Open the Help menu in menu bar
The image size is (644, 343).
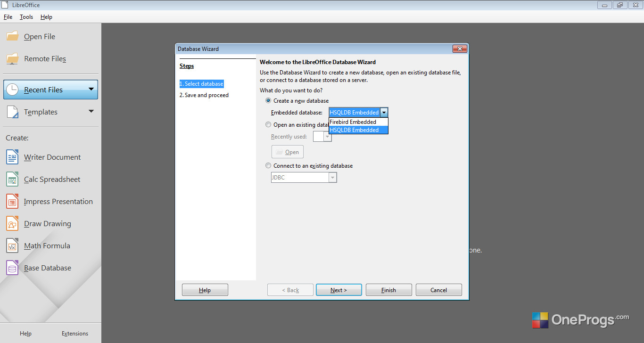click(x=46, y=17)
